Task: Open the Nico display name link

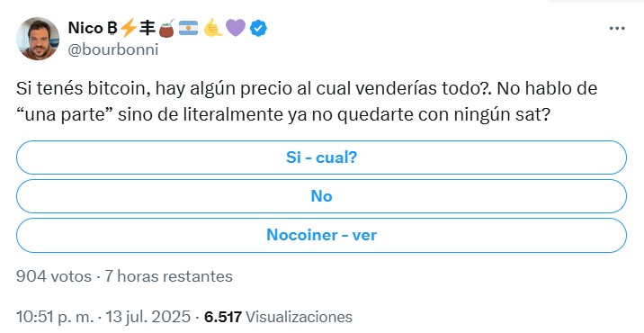Action: point(85,28)
